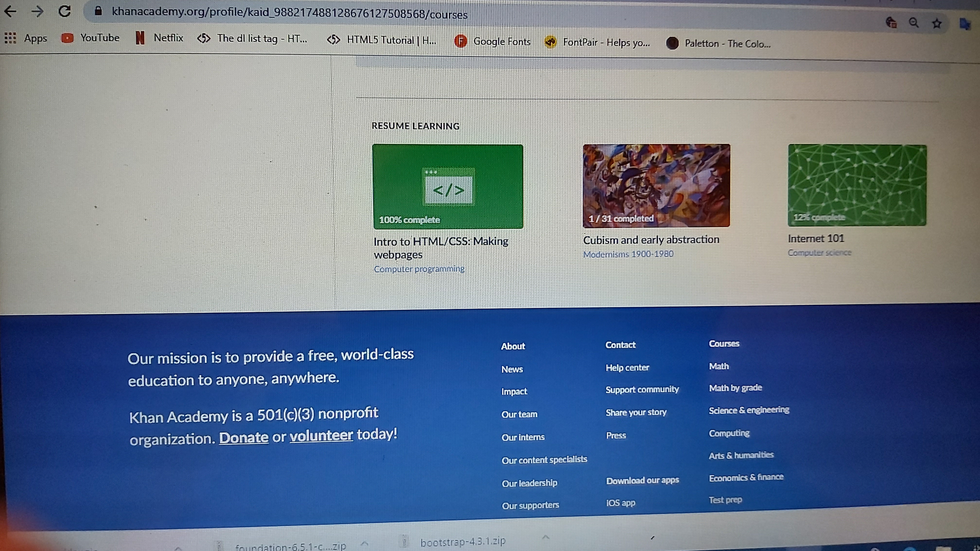The width and height of the screenshot is (980, 551).
Task: Open the Arts & humanities course link
Action: pyautogui.click(x=741, y=455)
